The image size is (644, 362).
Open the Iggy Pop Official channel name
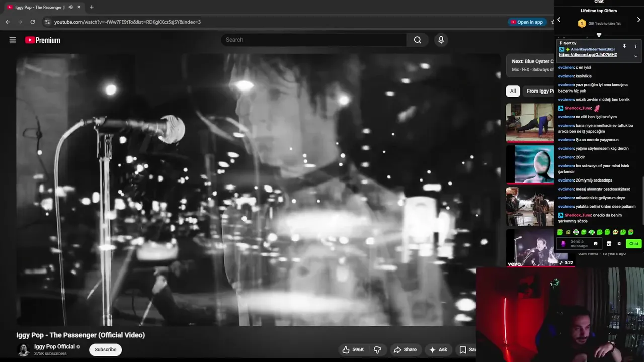(54, 347)
